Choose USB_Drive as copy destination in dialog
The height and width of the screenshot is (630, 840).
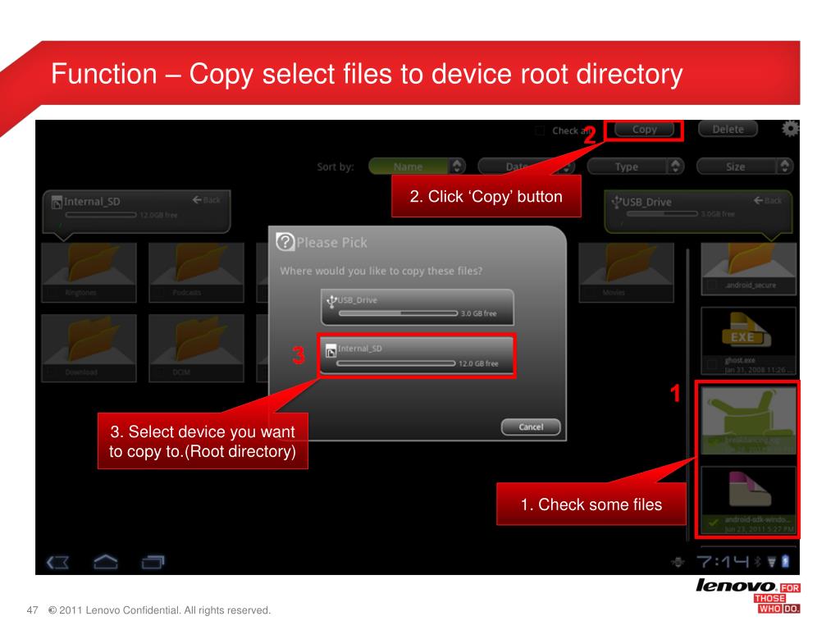pos(418,308)
